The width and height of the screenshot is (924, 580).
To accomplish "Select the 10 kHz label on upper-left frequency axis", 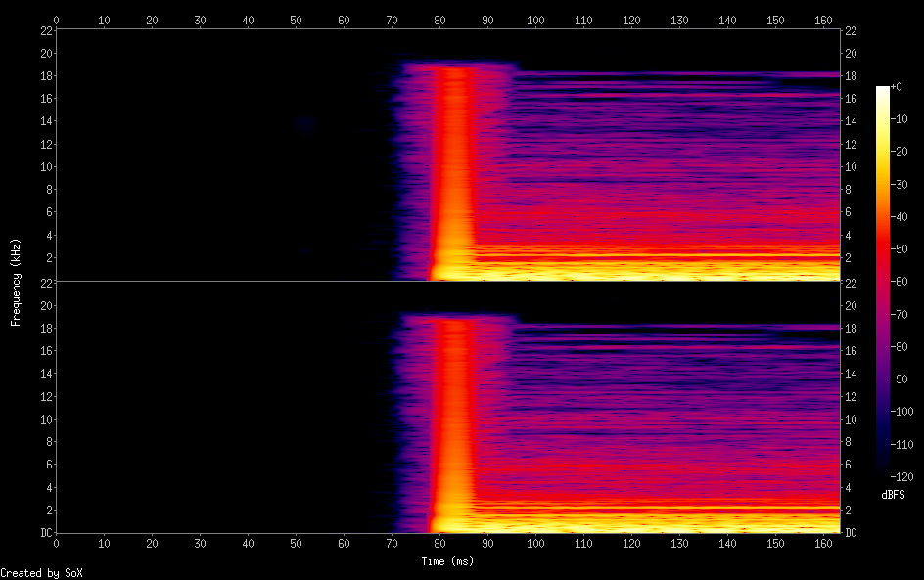I will 45,166.
